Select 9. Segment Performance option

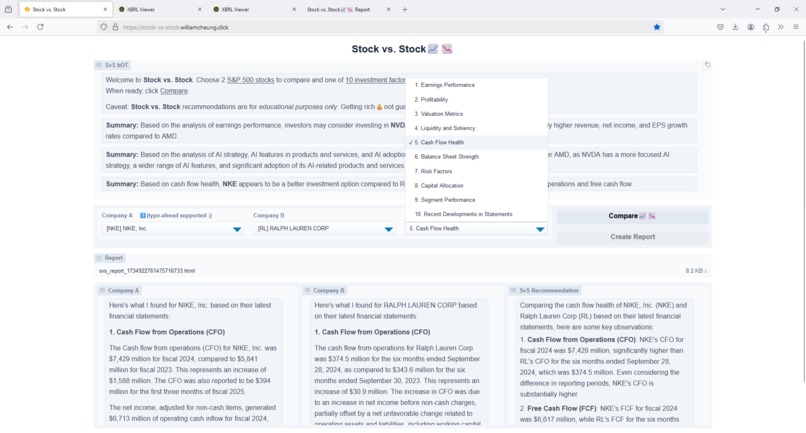477,200
